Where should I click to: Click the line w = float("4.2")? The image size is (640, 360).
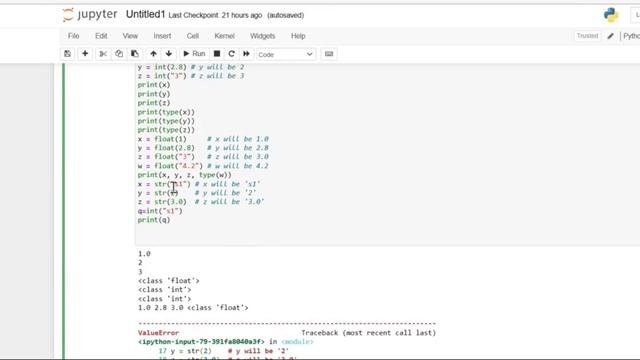tap(170, 166)
